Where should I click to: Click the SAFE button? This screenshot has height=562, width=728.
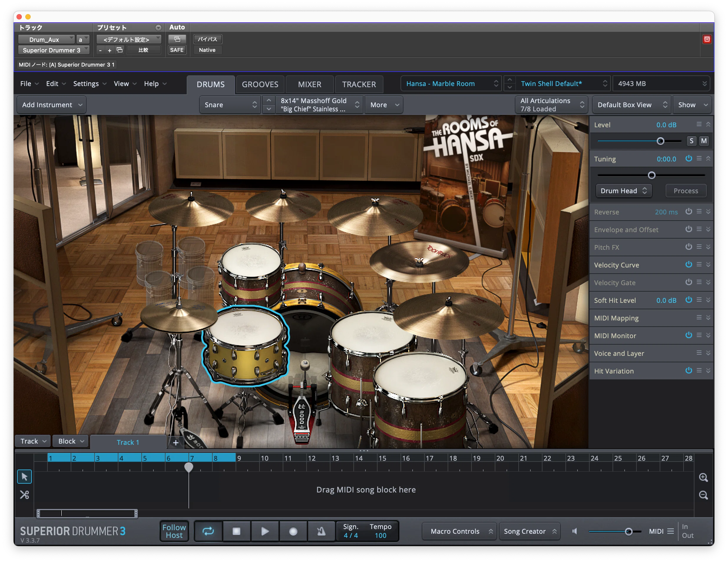click(177, 50)
